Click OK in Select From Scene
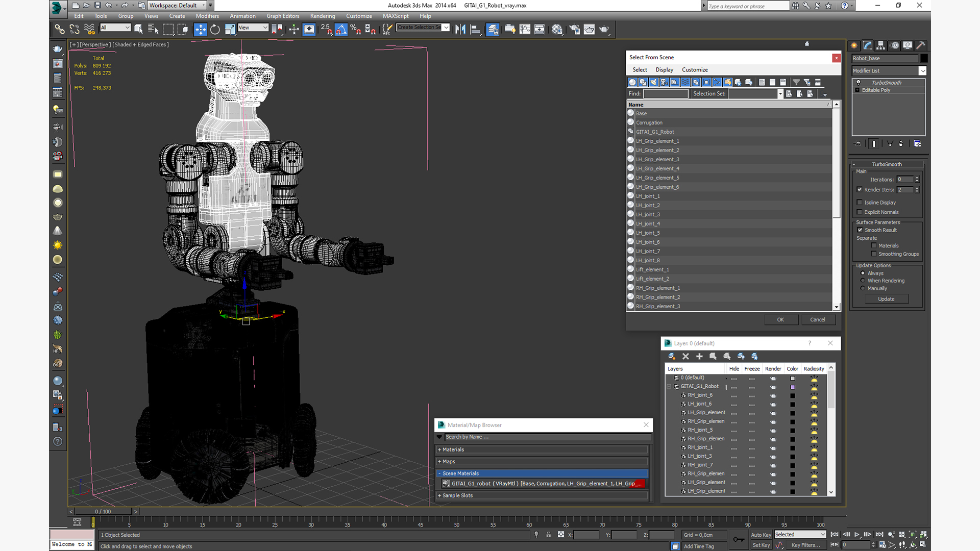 (x=780, y=319)
